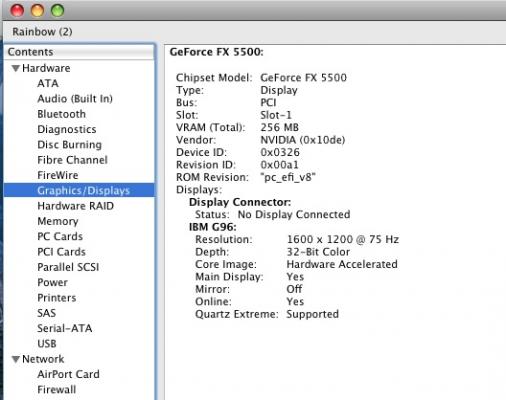The image size is (506, 400).
Task: Click the IBM G96 display heading
Action: click(x=213, y=227)
